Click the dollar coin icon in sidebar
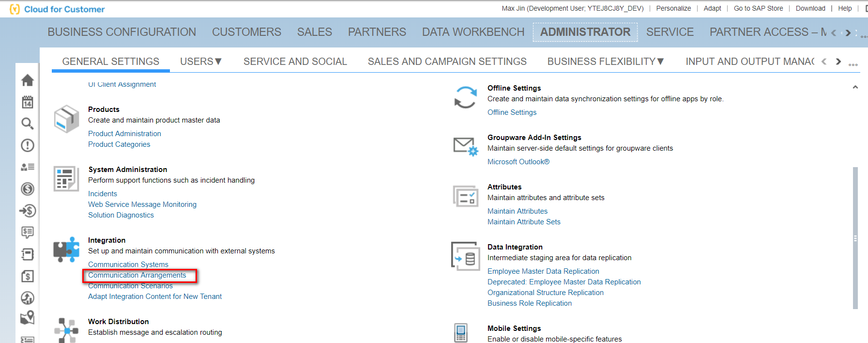The image size is (868, 343). point(28,189)
